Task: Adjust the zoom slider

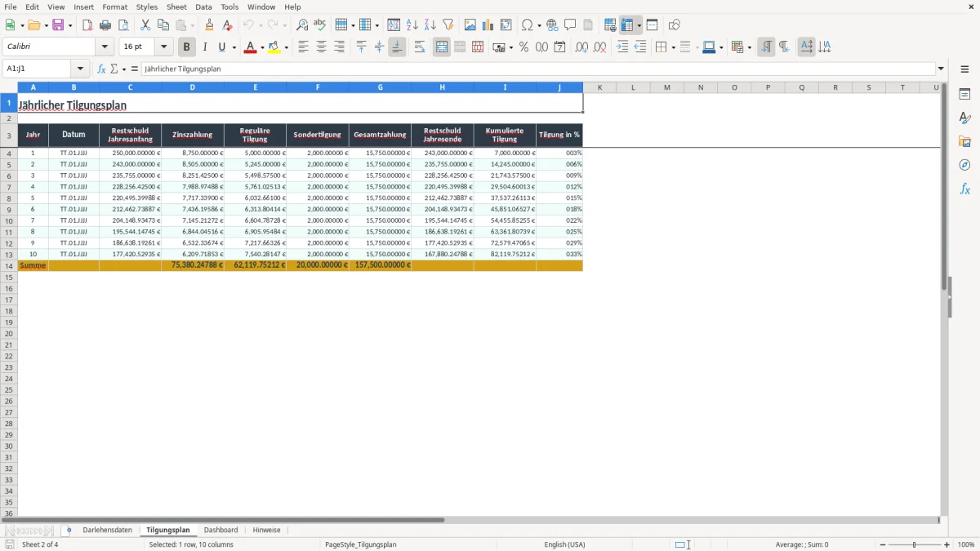Action: coord(915,544)
